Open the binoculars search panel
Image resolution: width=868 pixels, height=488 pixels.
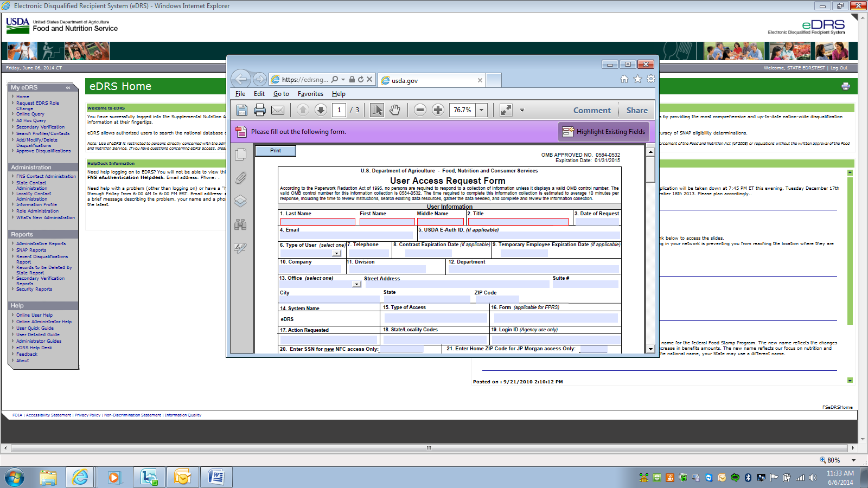[240, 224]
